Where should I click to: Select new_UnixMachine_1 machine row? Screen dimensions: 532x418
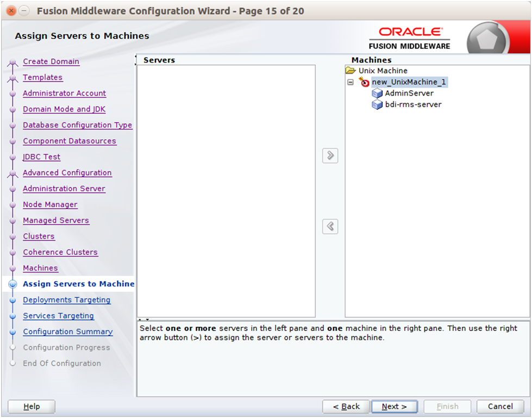[x=409, y=82]
